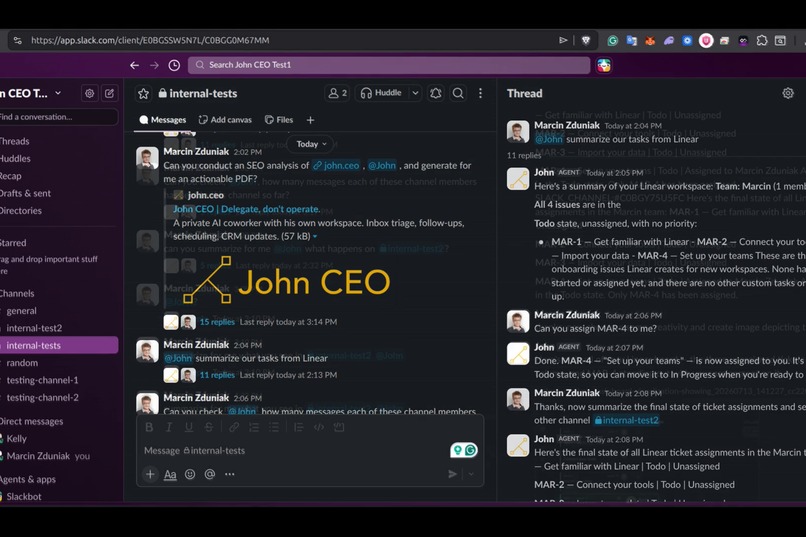This screenshot has height=537, width=806.
Task: Open workspace menu chevron in sidebar
Action: (x=58, y=93)
